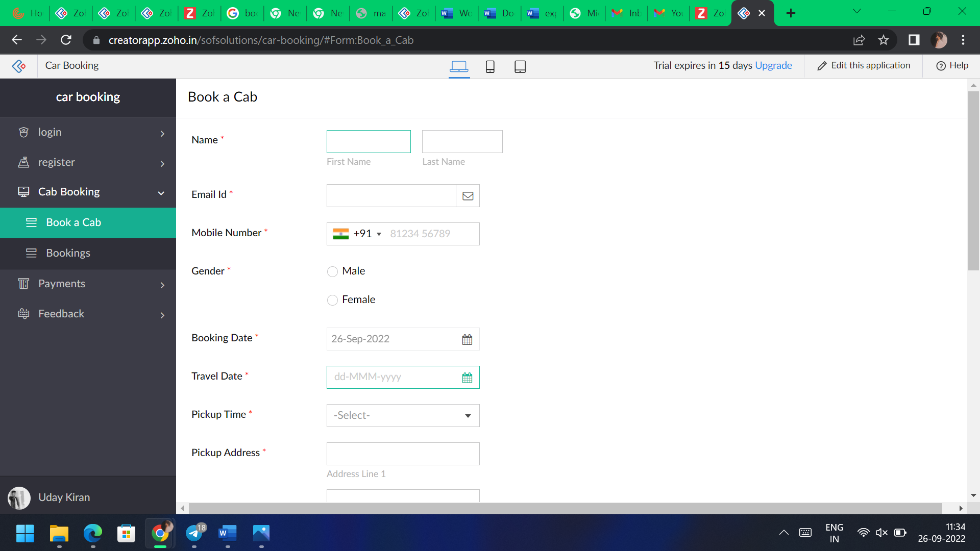Open the Help menu
The height and width of the screenshot is (551, 980).
(951, 65)
